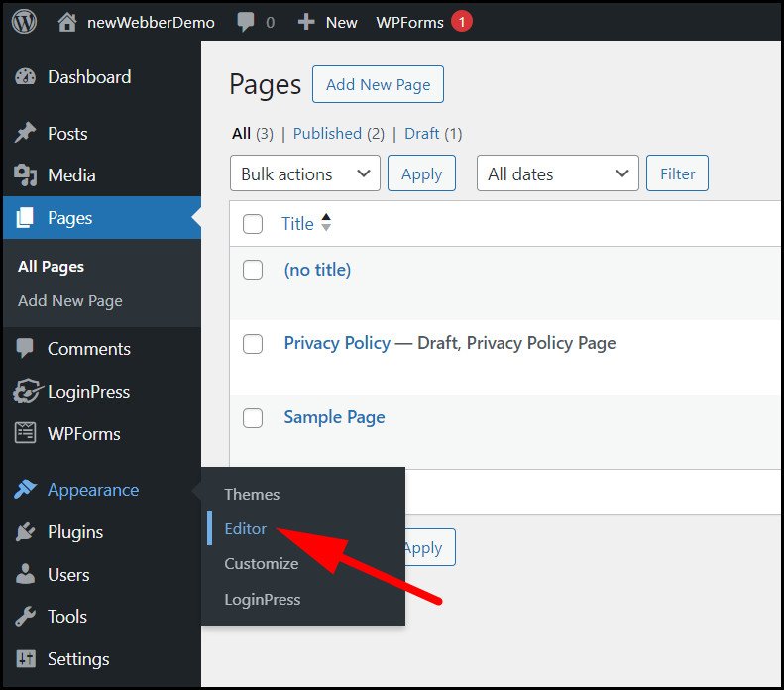Click the WPForms form icon in sidebar

25,433
